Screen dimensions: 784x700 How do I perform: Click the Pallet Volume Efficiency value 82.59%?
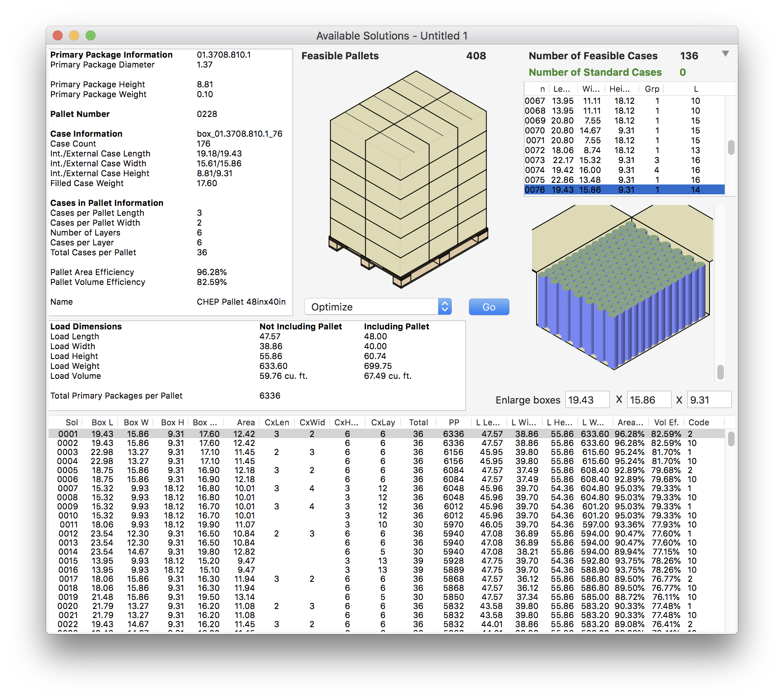212,282
